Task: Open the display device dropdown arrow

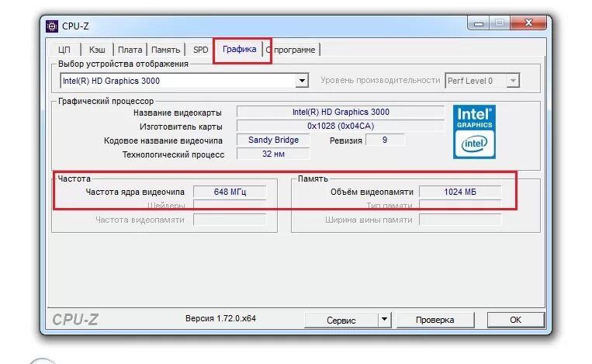Action: click(x=302, y=81)
